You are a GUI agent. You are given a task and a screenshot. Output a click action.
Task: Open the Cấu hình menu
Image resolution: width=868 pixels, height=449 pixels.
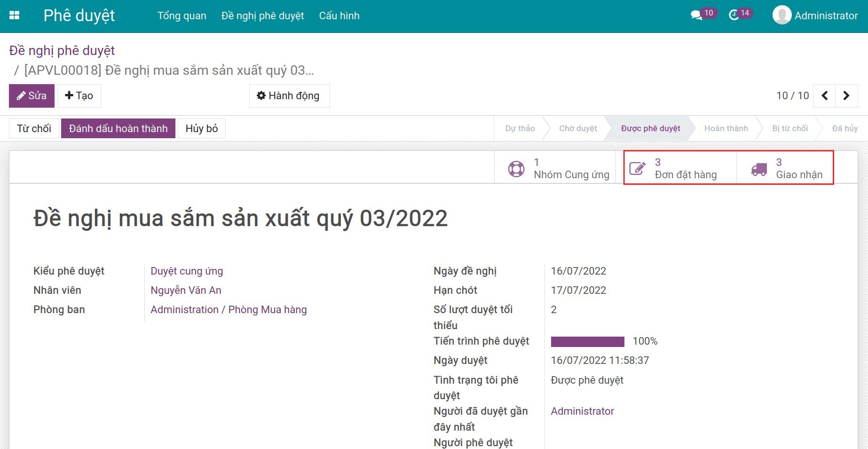(339, 16)
